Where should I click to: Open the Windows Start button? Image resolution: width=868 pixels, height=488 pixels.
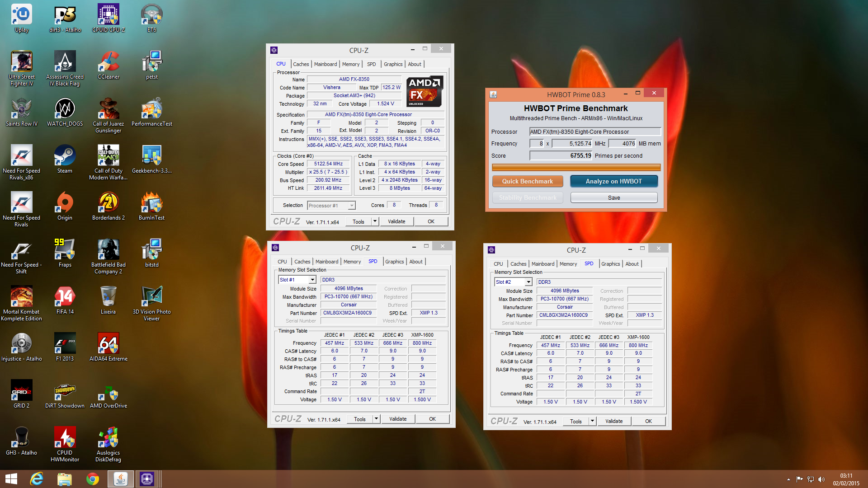tap(11, 479)
